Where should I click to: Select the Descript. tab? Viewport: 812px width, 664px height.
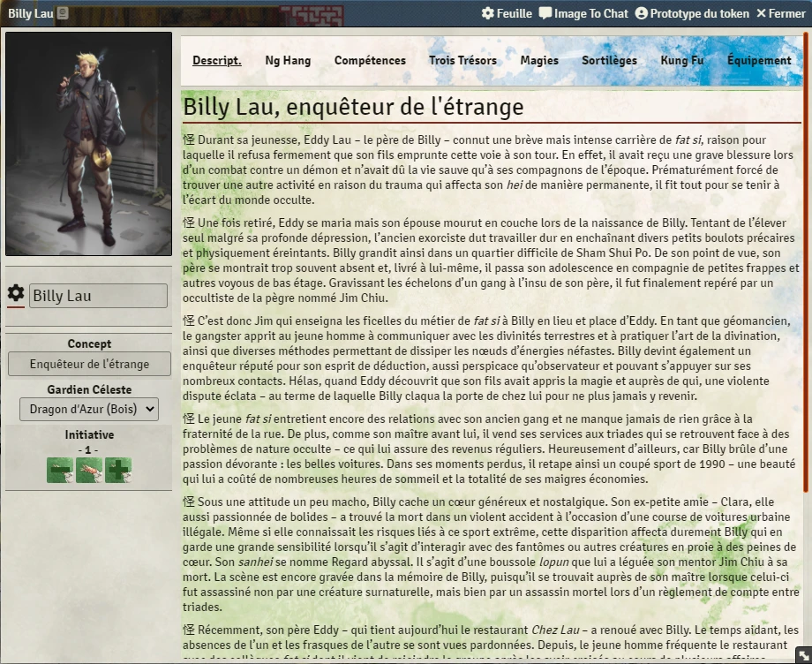pyautogui.click(x=217, y=61)
